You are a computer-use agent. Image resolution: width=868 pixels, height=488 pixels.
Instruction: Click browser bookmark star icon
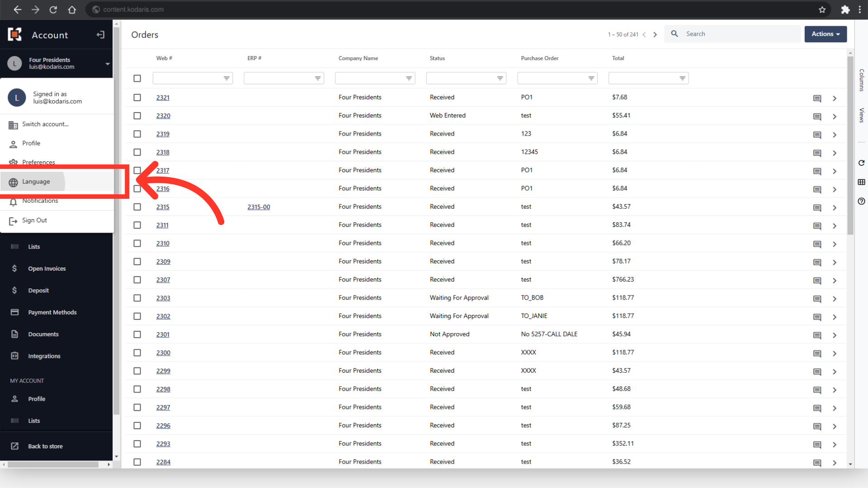[x=822, y=9]
